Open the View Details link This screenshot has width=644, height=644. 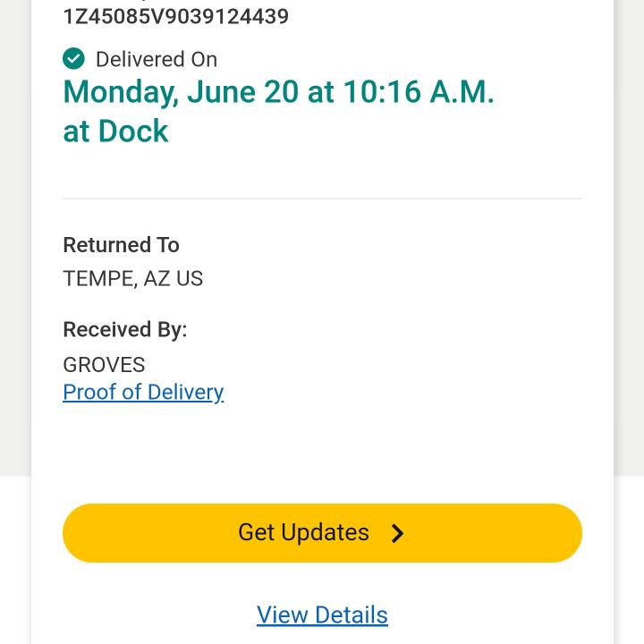(x=322, y=614)
